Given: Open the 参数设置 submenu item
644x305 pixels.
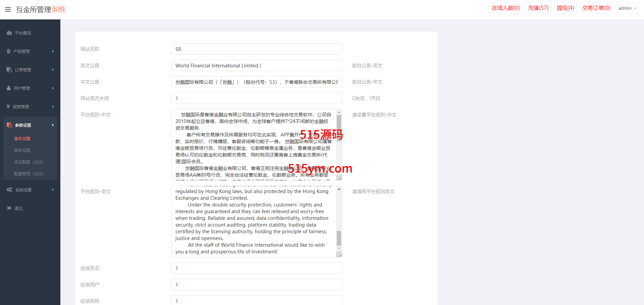Looking at the screenshot, I should pyautogui.click(x=22, y=150).
